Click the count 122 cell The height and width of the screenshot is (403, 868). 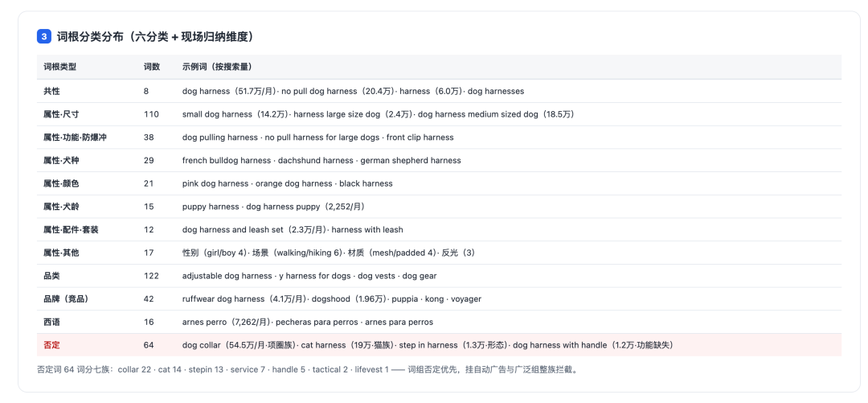coord(151,276)
